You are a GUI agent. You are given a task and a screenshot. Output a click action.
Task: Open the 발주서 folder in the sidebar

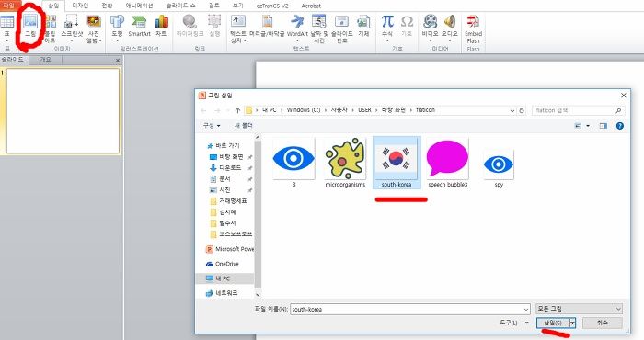223,223
